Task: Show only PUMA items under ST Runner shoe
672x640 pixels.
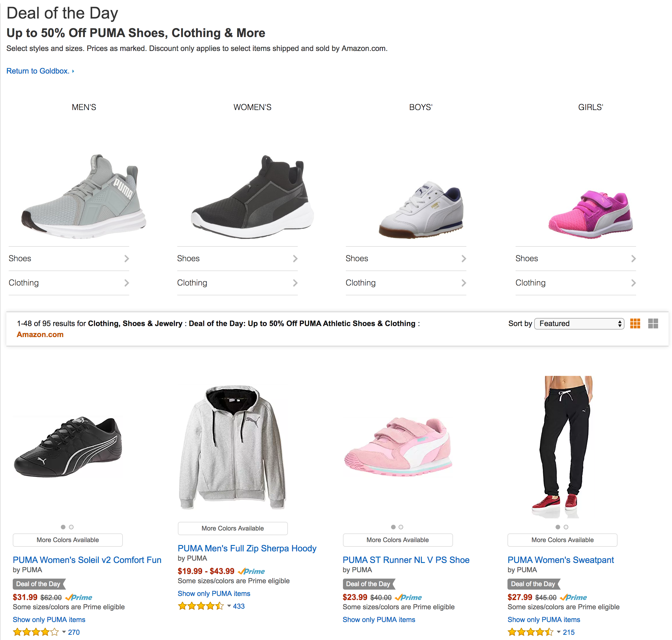Action: [379, 619]
